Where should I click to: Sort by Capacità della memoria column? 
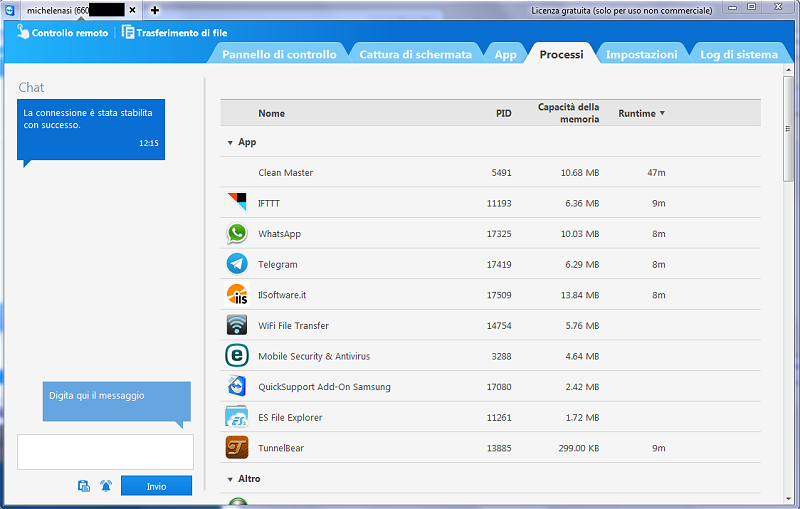point(568,113)
